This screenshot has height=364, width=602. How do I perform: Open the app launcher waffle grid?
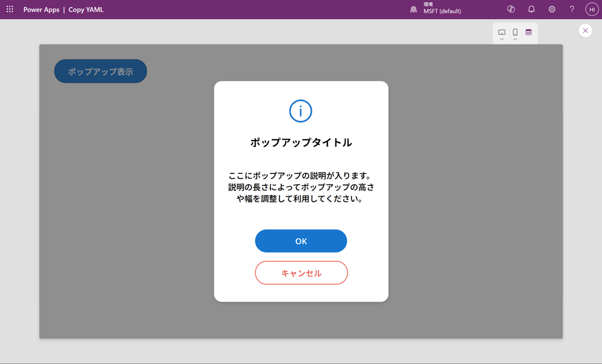(10, 9)
